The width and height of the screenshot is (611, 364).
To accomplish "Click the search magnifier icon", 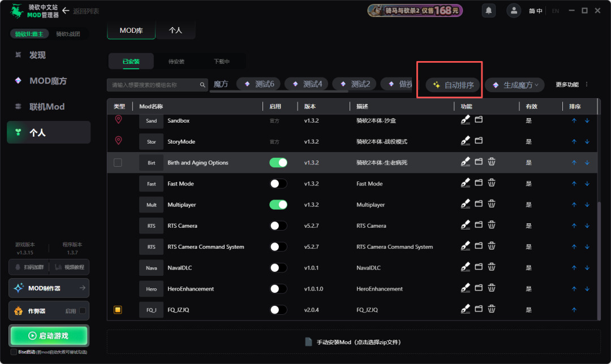I will pyautogui.click(x=202, y=85).
